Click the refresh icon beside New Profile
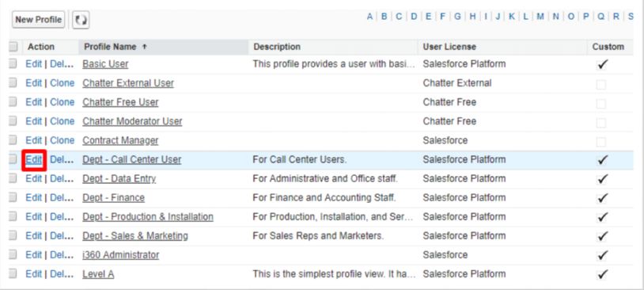Viewport: 644px width, 290px height. [x=81, y=20]
